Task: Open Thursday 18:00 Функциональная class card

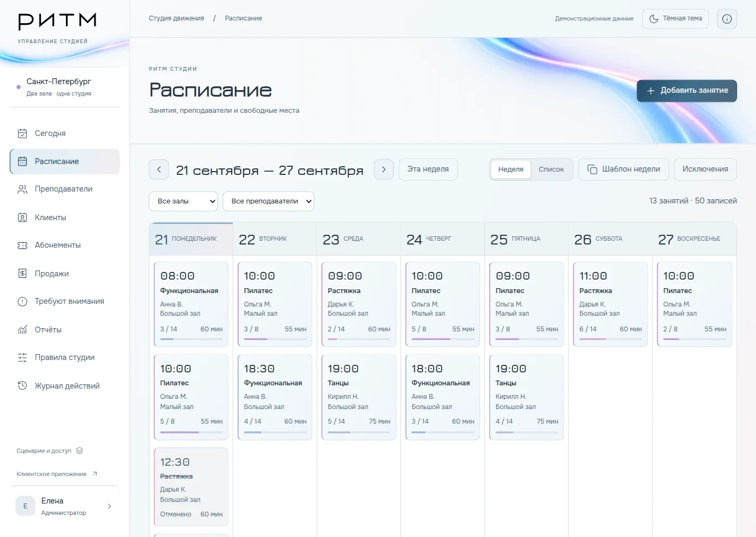Action: (x=443, y=397)
